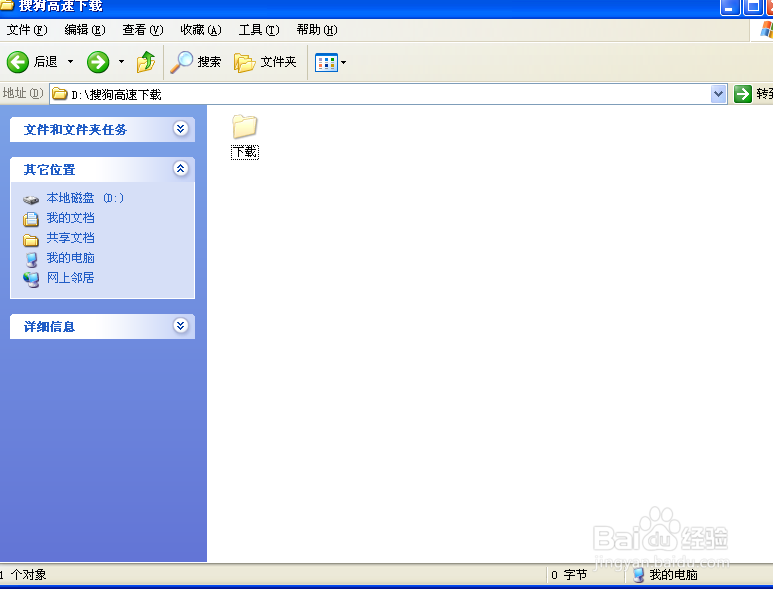Open the 搜索 search tool
The height and width of the screenshot is (589, 773).
point(196,62)
